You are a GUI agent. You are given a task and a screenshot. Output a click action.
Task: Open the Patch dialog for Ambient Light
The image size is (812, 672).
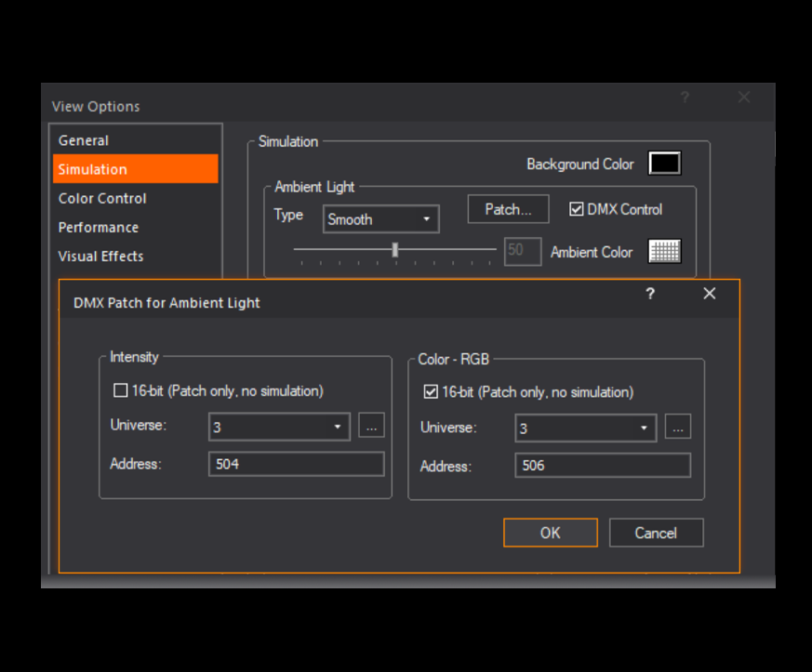508,209
